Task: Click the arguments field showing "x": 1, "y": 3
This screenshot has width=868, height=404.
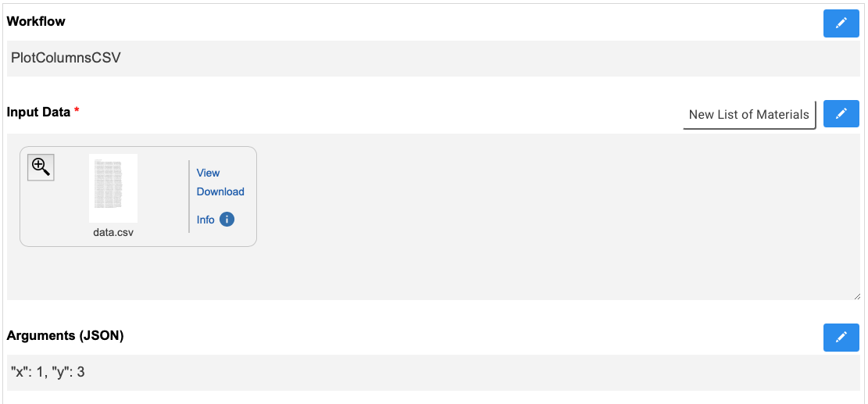Action: point(434,373)
